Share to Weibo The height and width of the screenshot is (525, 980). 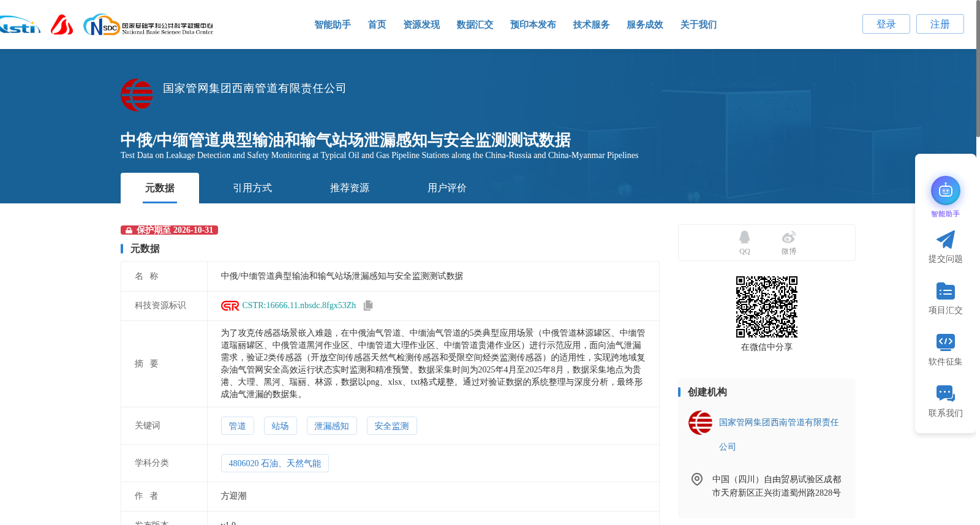789,243
